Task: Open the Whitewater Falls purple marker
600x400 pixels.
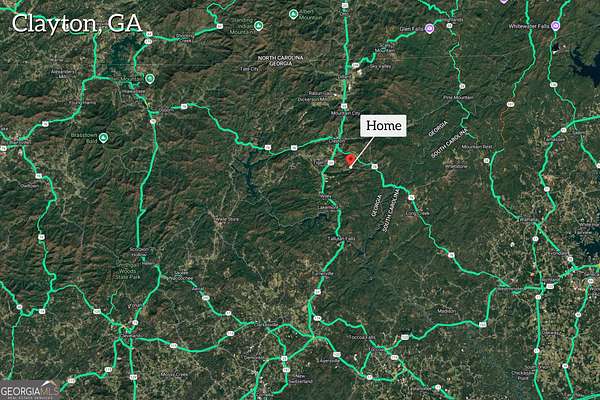Action: [556, 26]
